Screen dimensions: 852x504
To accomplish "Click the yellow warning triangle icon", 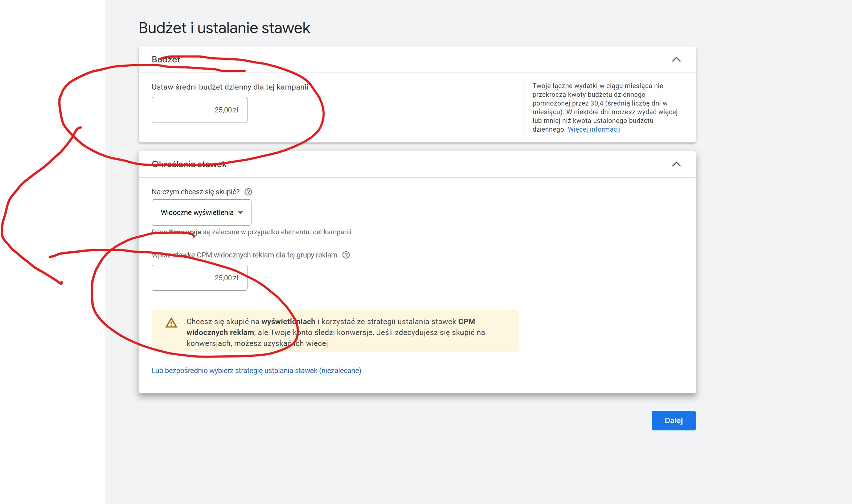I will tap(171, 323).
